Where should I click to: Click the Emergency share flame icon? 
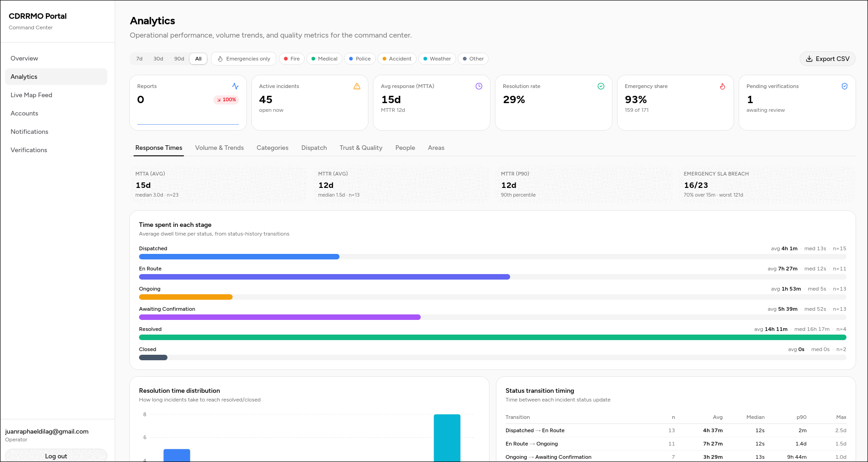(723, 86)
